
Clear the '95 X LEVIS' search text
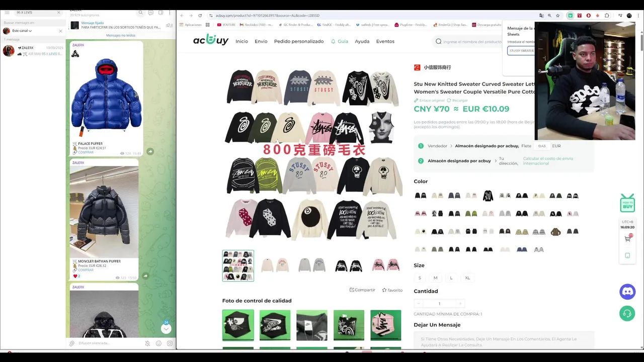click(x=58, y=12)
